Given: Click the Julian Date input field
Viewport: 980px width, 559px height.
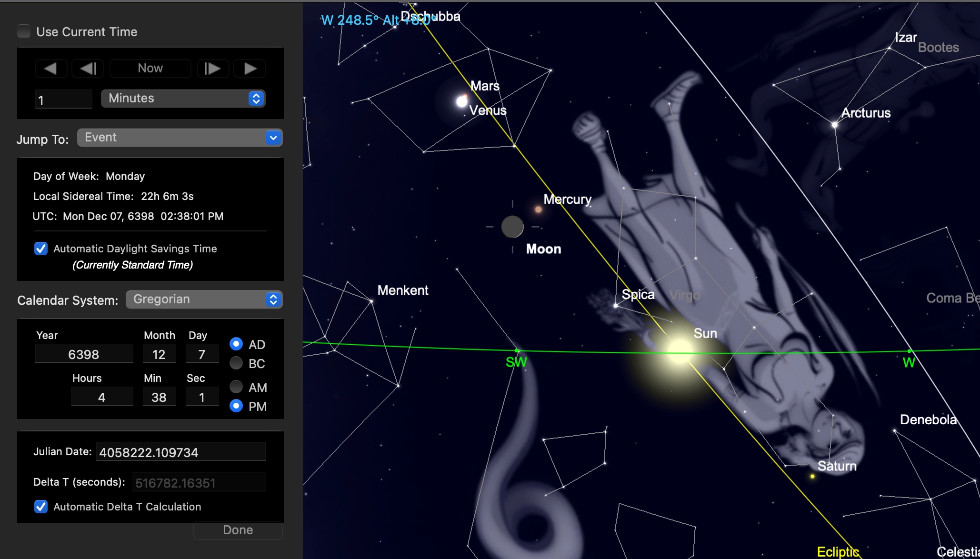Looking at the screenshot, I should click(x=180, y=452).
